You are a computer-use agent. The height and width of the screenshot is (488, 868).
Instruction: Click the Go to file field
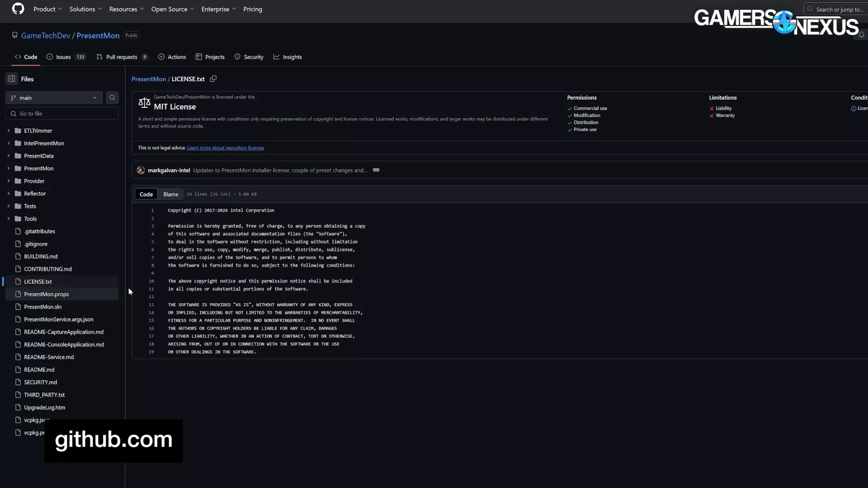point(62,114)
